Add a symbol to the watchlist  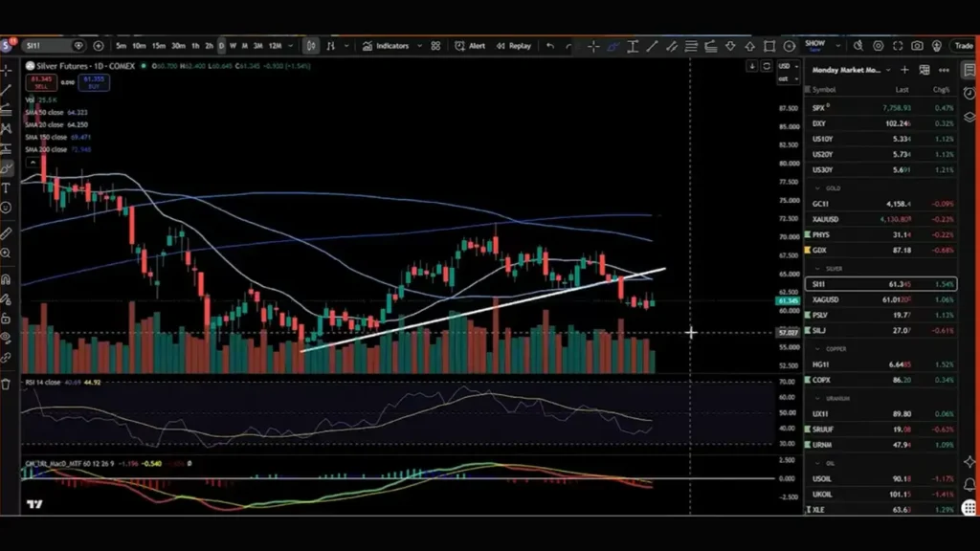904,70
